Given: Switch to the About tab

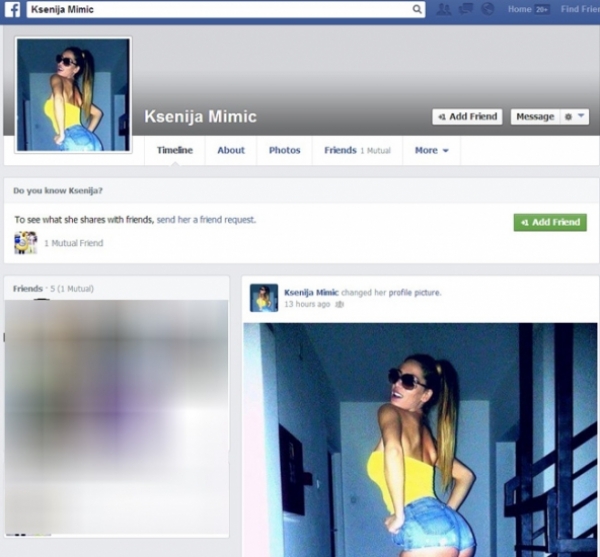Looking at the screenshot, I should pos(231,150).
